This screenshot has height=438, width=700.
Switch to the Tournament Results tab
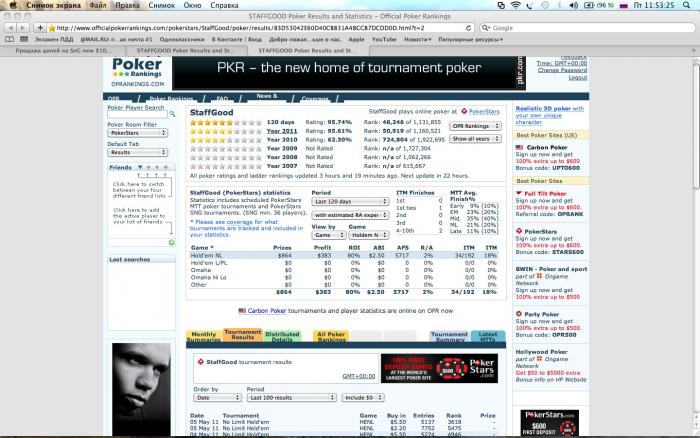coord(242,335)
